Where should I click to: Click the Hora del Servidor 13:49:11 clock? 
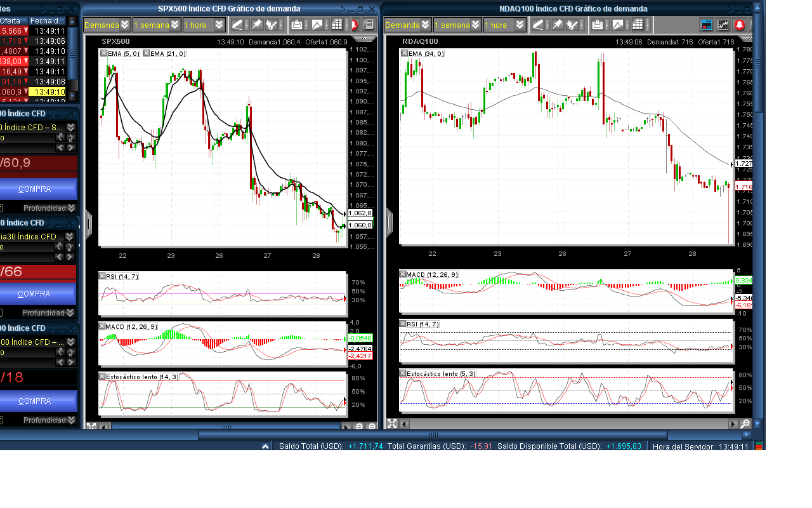pyautogui.click(x=734, y=446)
